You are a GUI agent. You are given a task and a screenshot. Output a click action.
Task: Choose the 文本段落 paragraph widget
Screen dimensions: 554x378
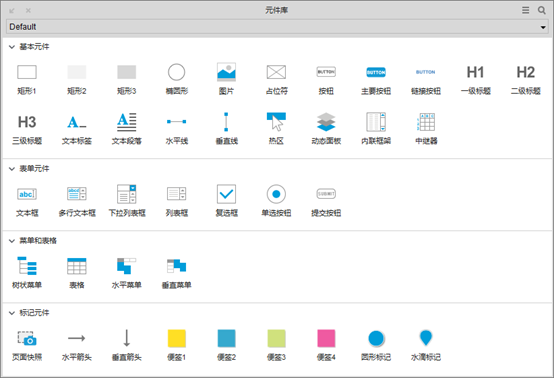pos(126,128)
